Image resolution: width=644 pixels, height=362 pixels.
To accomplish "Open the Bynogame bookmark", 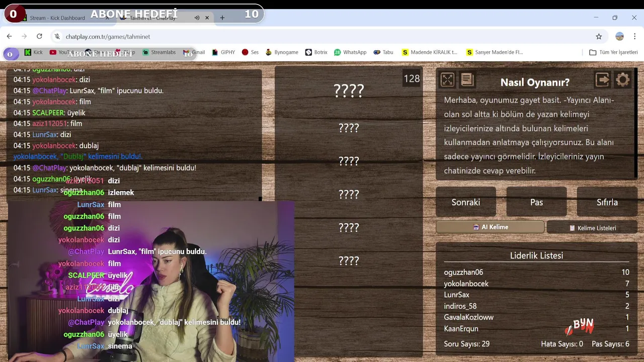I will click(x=282, y=52).
